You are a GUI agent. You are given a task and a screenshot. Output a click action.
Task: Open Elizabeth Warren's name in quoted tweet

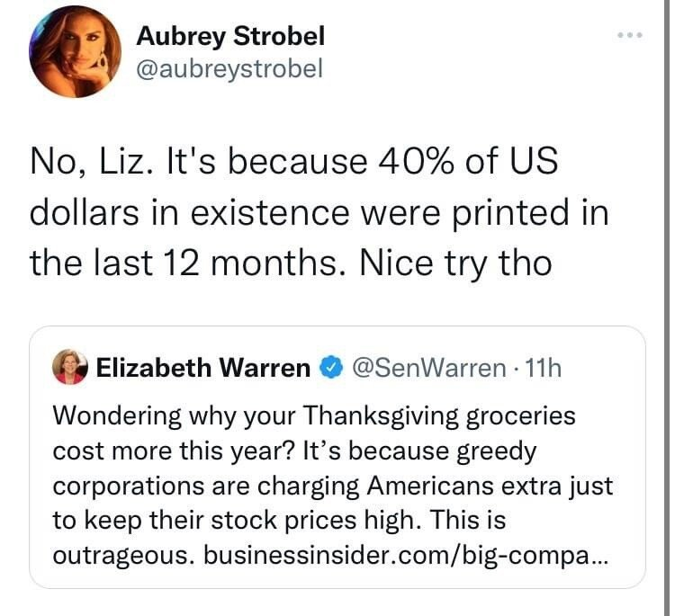202,367
